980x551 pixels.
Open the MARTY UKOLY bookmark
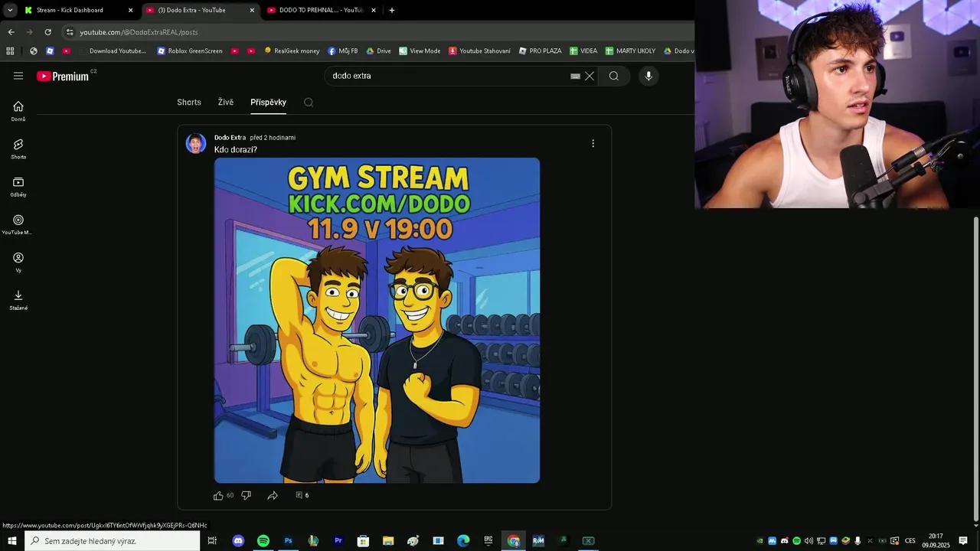point(630,51)
